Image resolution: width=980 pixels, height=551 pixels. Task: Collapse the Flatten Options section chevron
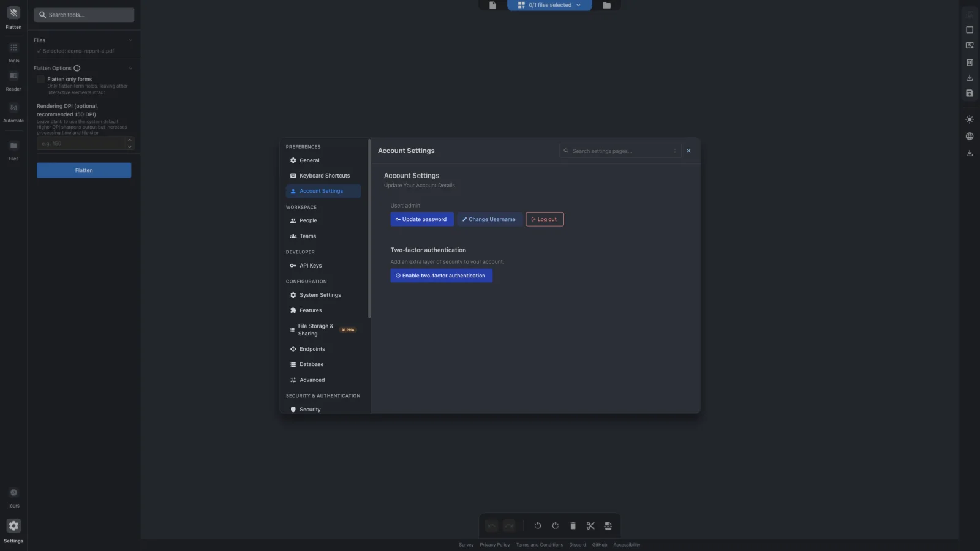[130, 69]
